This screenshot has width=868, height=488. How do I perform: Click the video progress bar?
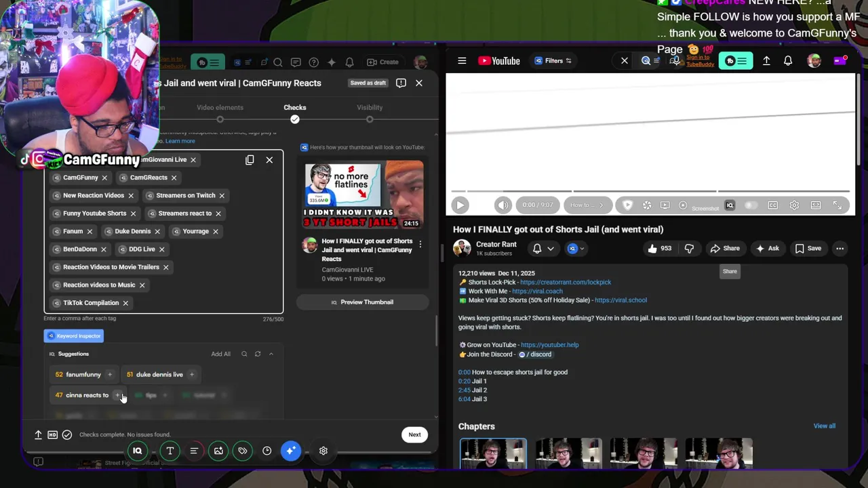(x=650, y=192)
